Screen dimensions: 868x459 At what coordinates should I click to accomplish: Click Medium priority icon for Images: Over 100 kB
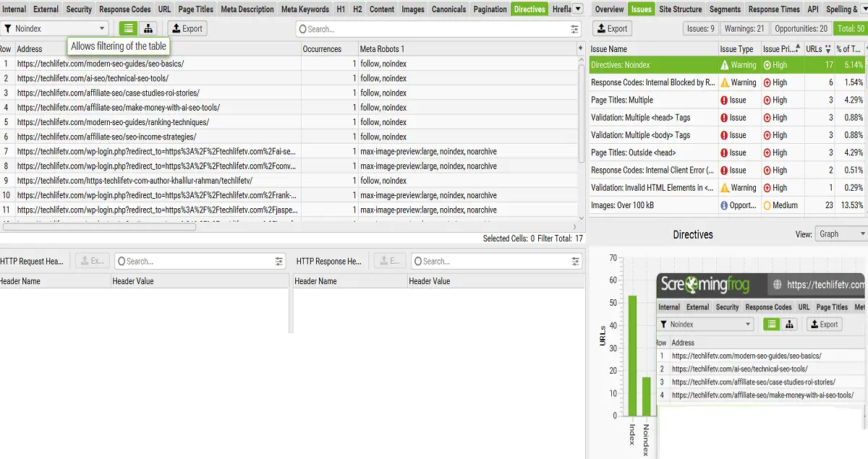(x=767, y=205)
